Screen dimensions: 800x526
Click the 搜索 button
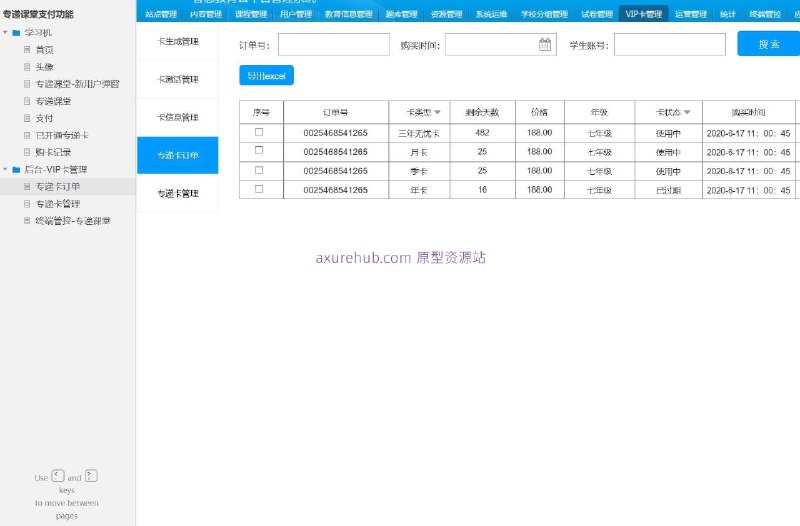769,44
